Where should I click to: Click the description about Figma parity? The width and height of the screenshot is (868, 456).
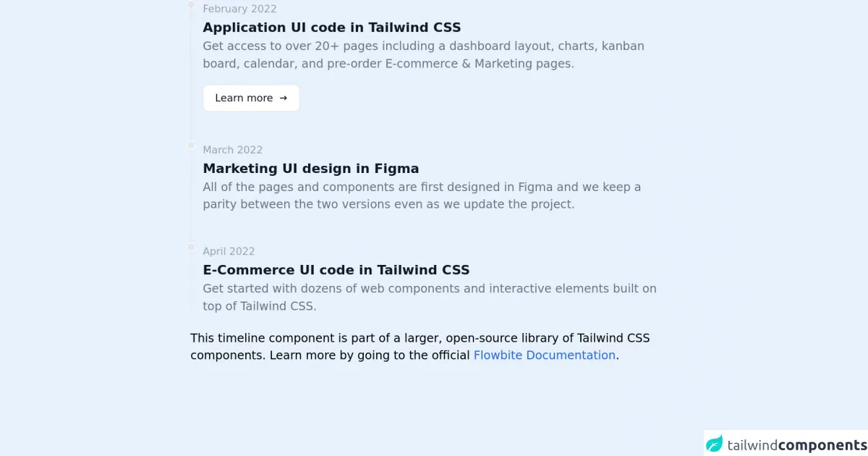coord(422,195)
